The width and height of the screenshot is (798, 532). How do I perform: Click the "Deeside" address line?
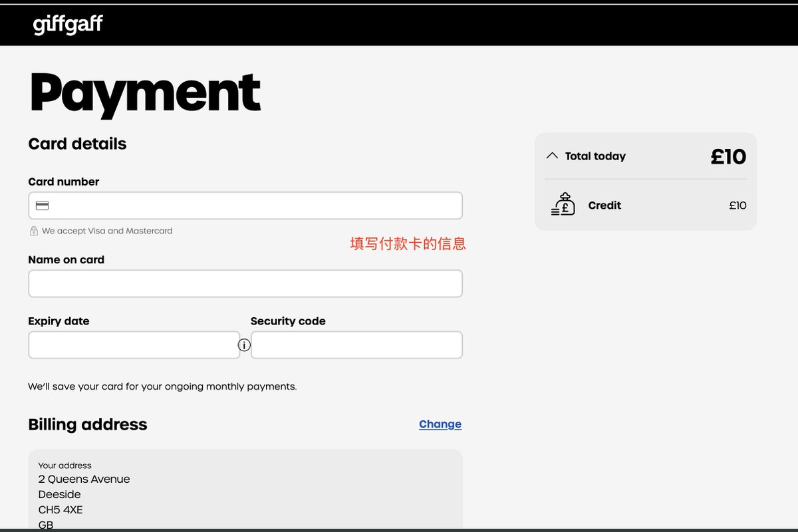click(59, 495)
